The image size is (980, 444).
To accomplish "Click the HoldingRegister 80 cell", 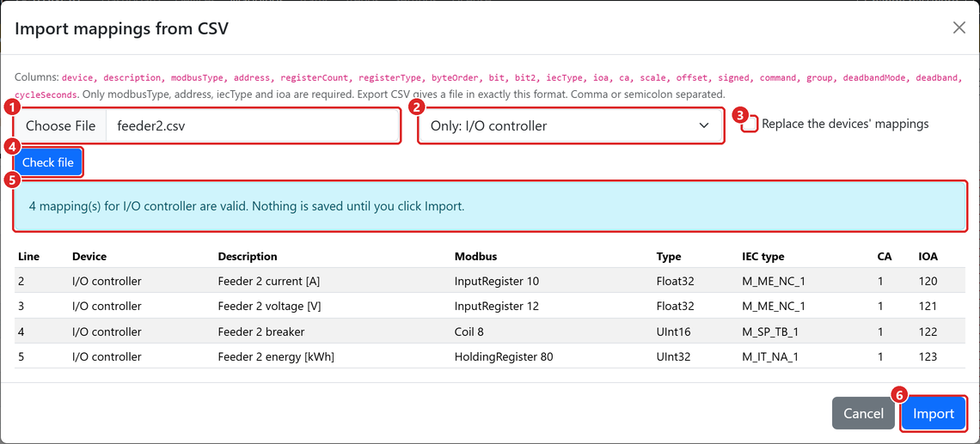I will point(504,356).
